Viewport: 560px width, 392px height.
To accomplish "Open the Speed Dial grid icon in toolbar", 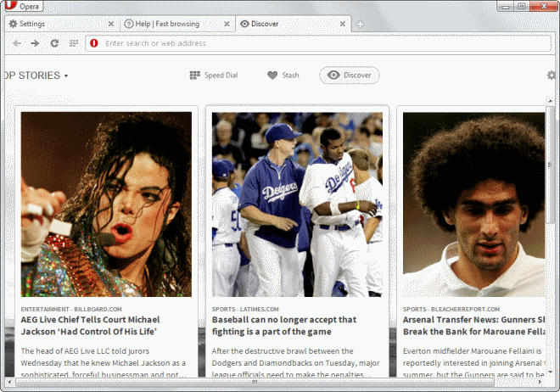I will point(74,42).
